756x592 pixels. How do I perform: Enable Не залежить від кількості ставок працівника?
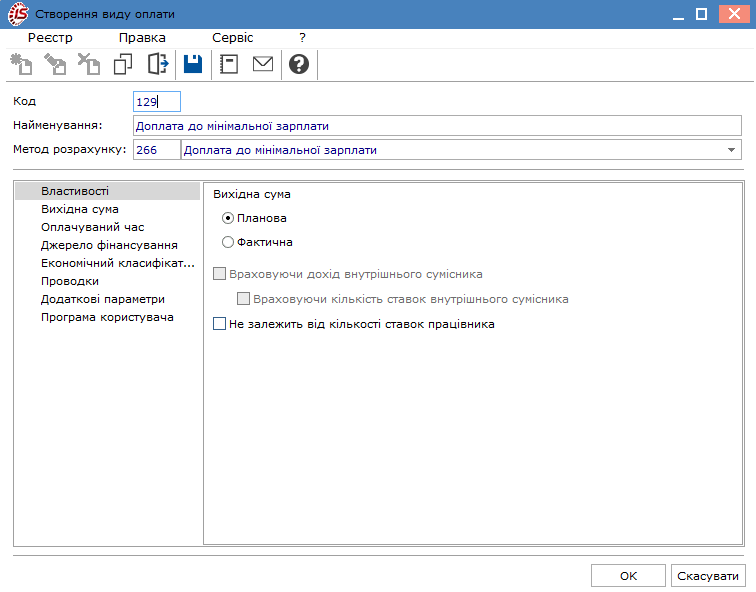[x=219, y=323]
